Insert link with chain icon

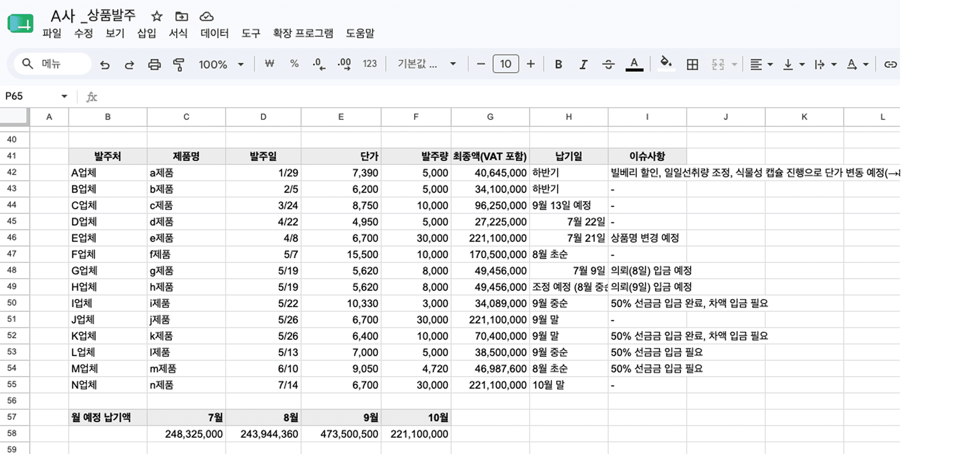tap(890, 64)
